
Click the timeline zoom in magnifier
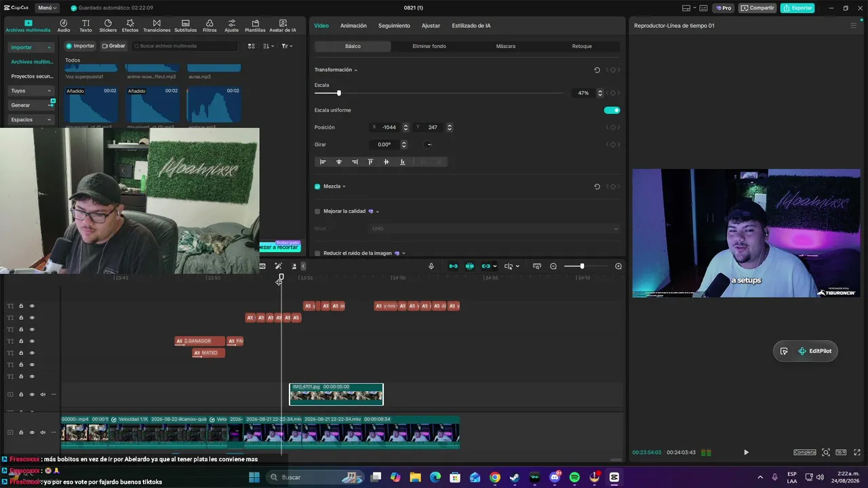[x=618, y=266]
